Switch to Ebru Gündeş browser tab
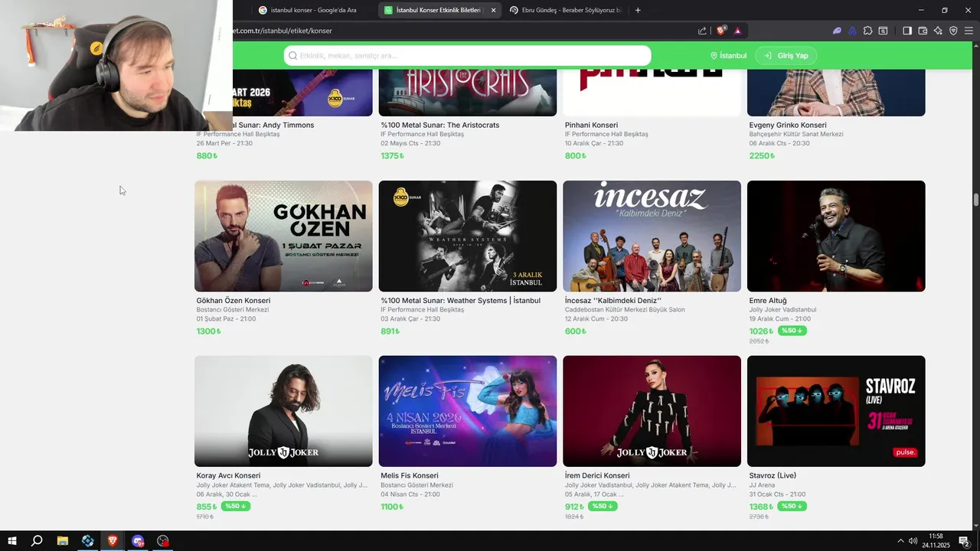 point(565,10)
